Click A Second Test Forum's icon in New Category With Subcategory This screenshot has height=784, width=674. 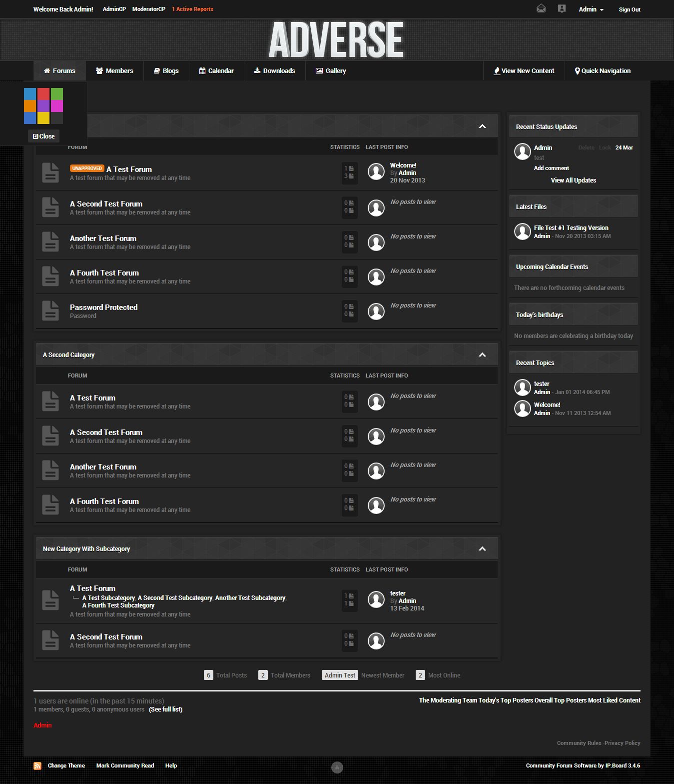click(x=50, y=640)
